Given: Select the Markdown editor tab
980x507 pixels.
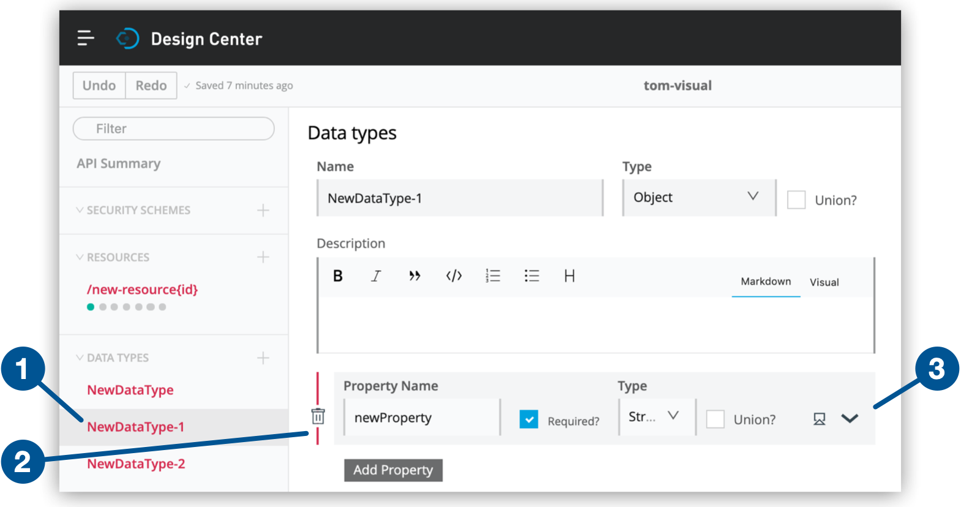Looking at the screenshot, I should 766,282.
